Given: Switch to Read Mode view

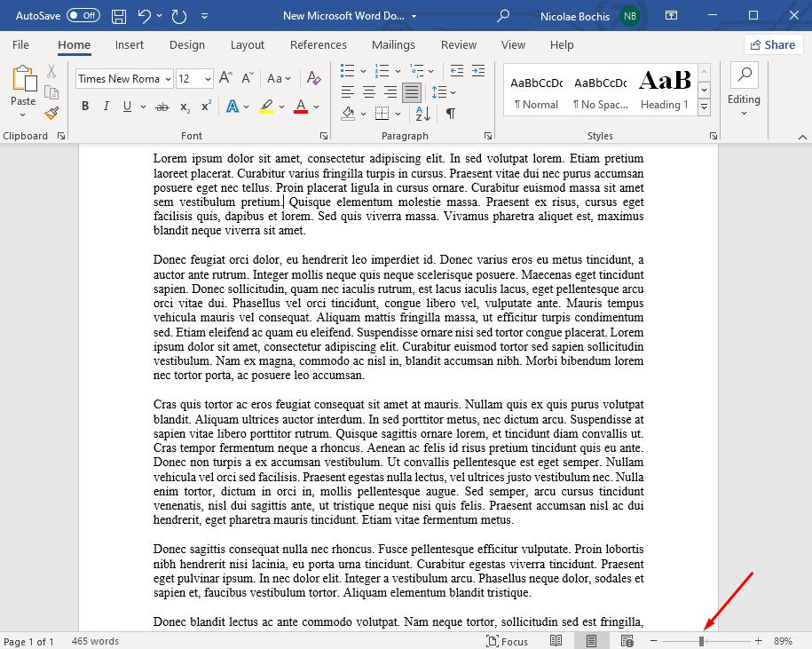Looking at the screenshot, I should tap(556, 641).
